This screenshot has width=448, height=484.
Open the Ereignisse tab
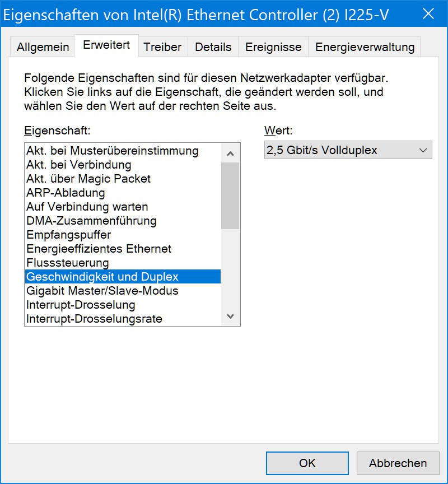tap(273, 47)
